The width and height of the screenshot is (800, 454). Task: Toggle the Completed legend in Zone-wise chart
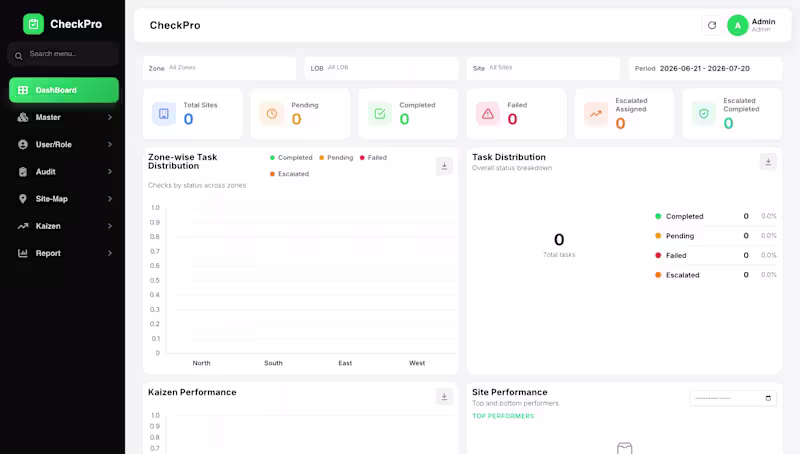coord(291,158)
